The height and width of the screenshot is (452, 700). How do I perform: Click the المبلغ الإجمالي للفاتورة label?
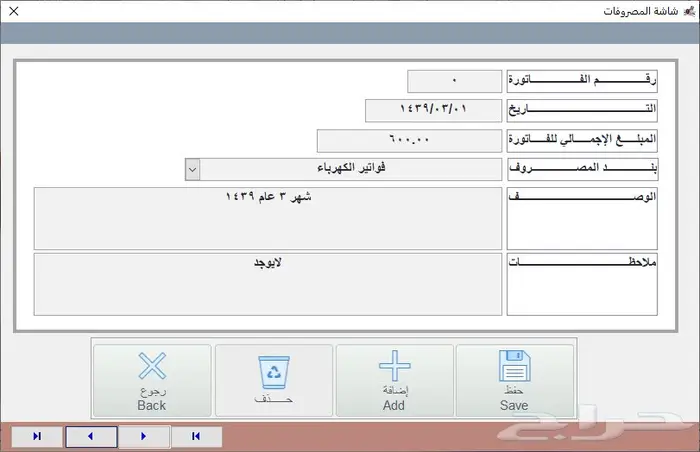click(582, 141)
